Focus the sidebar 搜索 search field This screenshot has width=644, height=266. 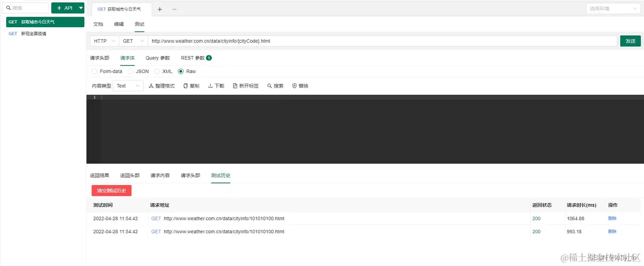click(26, 8)
